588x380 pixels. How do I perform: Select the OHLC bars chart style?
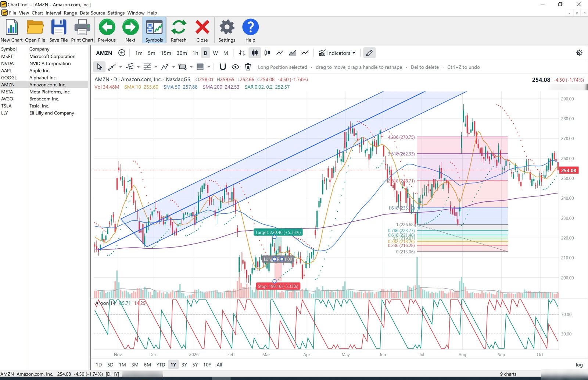coord(242,53)
